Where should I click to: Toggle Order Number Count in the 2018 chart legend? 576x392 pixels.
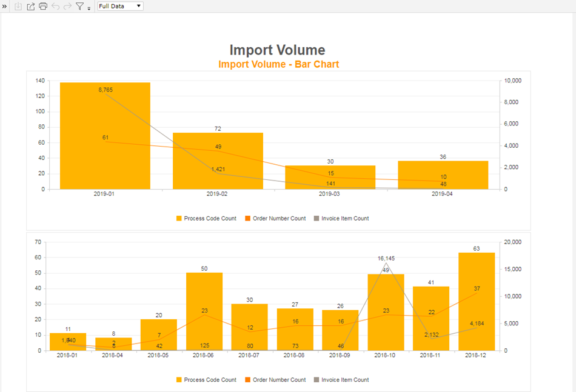275,380
